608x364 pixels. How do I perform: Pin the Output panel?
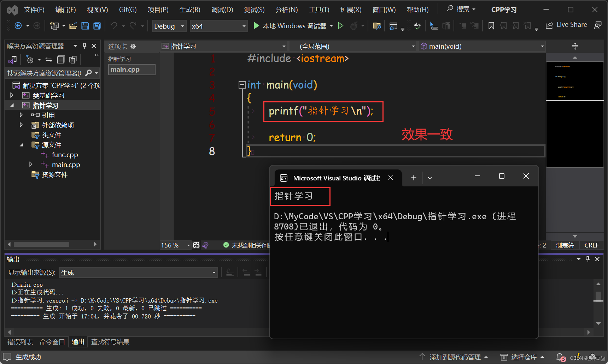coord(588,259)
